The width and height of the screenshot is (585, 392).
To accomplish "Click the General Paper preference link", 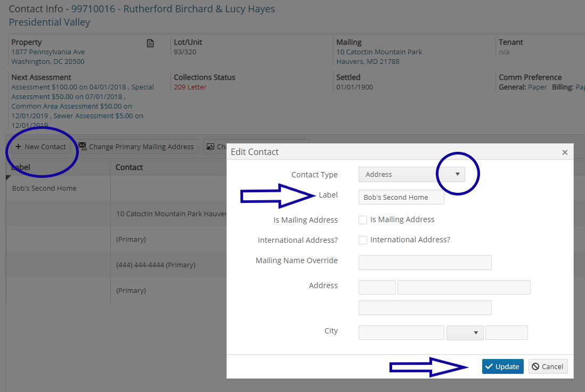I will click(537, 87).
